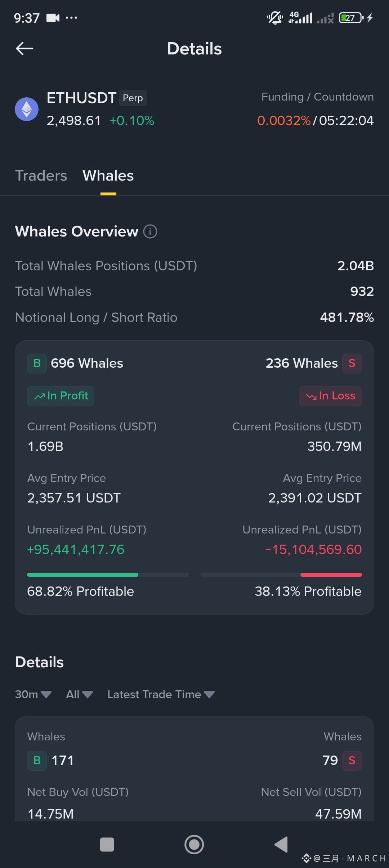
Task: Tap the In Loss tag
Action: point(330,396)
